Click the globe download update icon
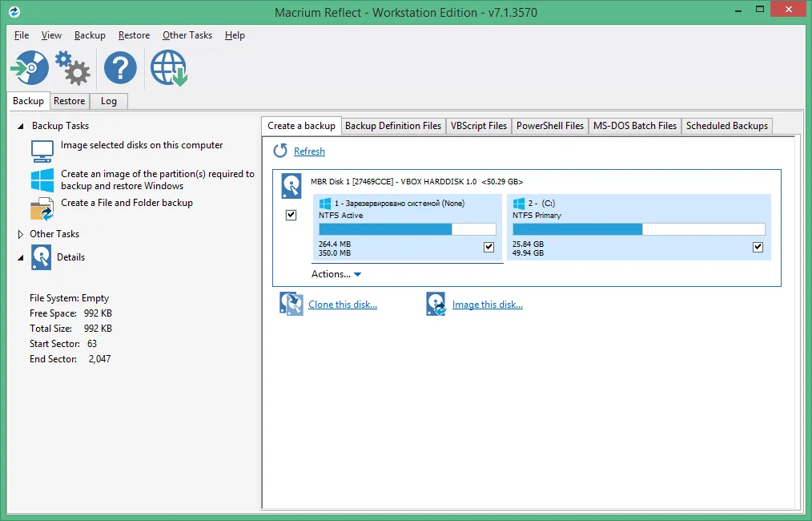 169,68
